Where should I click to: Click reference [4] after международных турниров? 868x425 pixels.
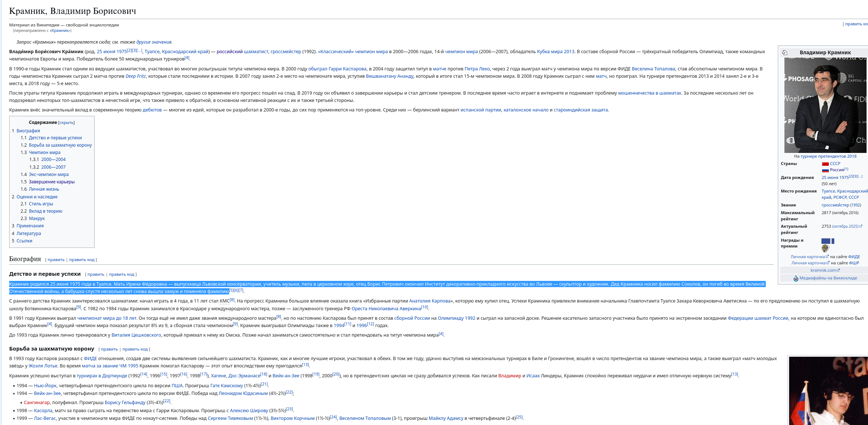187,58
